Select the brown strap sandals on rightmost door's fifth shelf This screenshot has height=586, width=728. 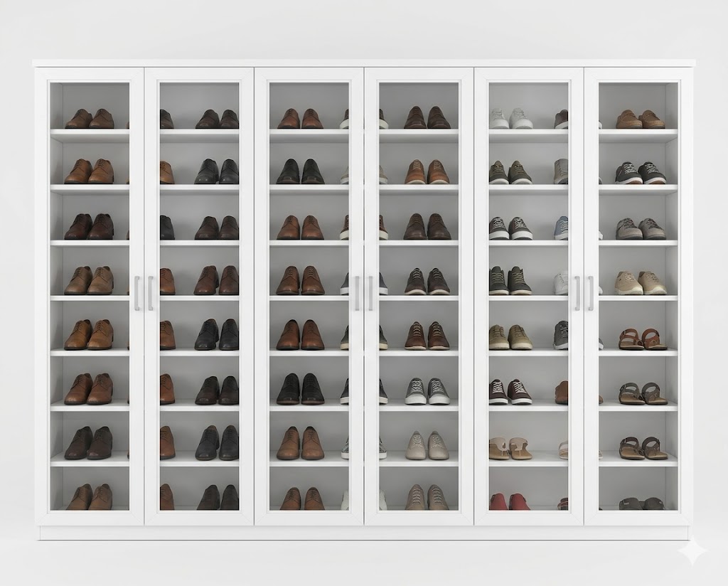click(642, 339)
